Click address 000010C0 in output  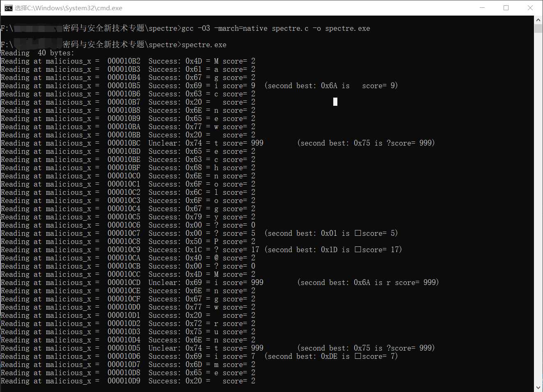(x=124, y=176)
